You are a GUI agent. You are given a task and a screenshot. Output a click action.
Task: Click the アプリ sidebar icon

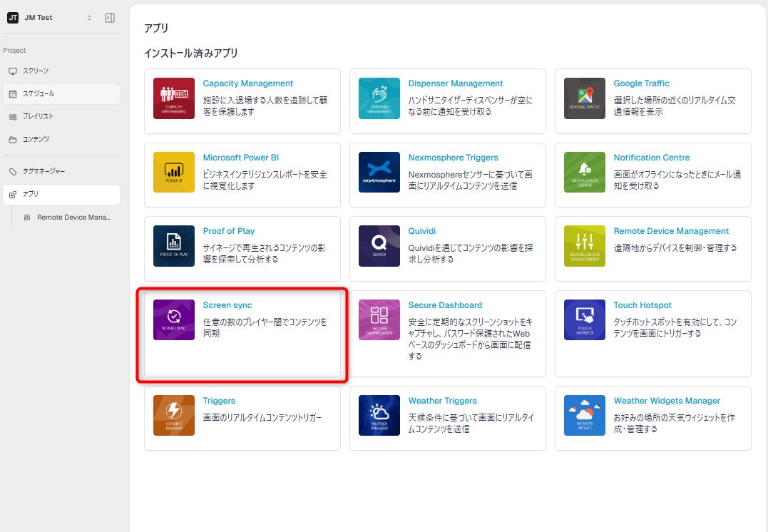[13, 195]
